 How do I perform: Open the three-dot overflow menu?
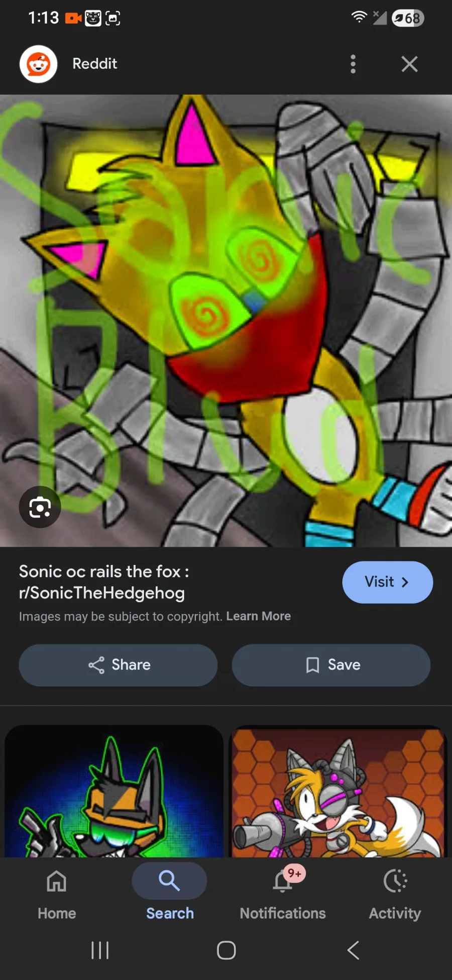[x=353, y=64]
